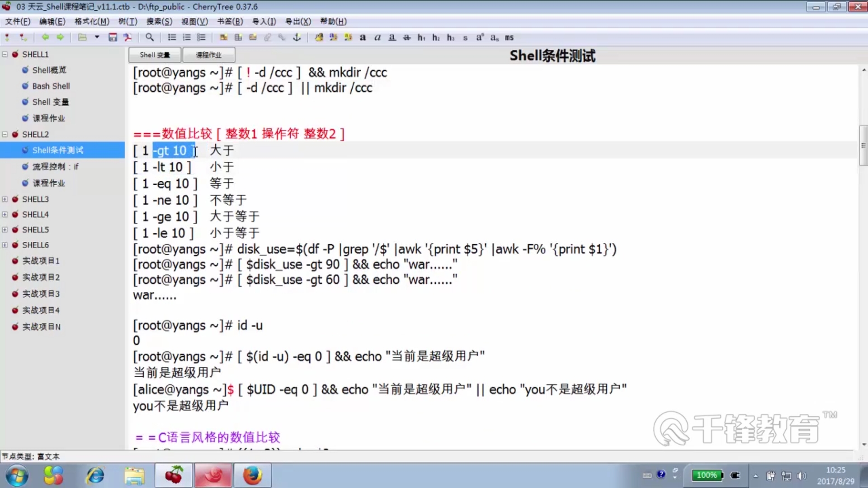Click the add node icon
Screen dimensions: 868x488
pos(7,38)
